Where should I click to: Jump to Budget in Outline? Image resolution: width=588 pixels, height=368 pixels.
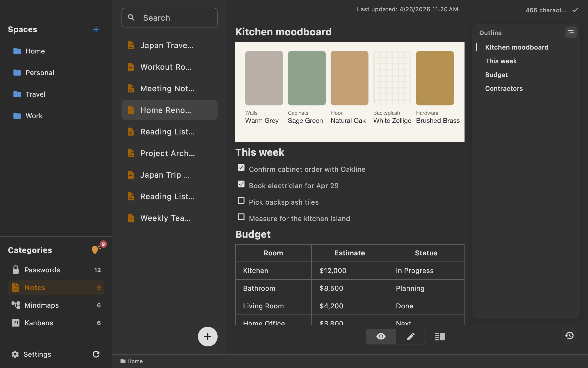(x=496, y=75)
